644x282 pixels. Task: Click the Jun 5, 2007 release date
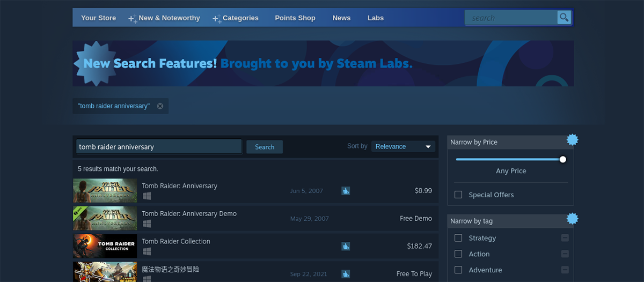(x=306, y=191)
